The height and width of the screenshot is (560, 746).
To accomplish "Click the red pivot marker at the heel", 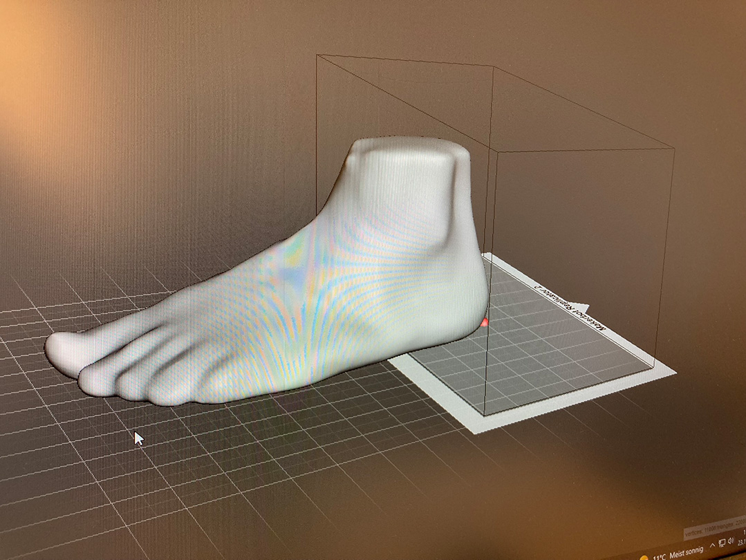I will click(x=485, y=323).
